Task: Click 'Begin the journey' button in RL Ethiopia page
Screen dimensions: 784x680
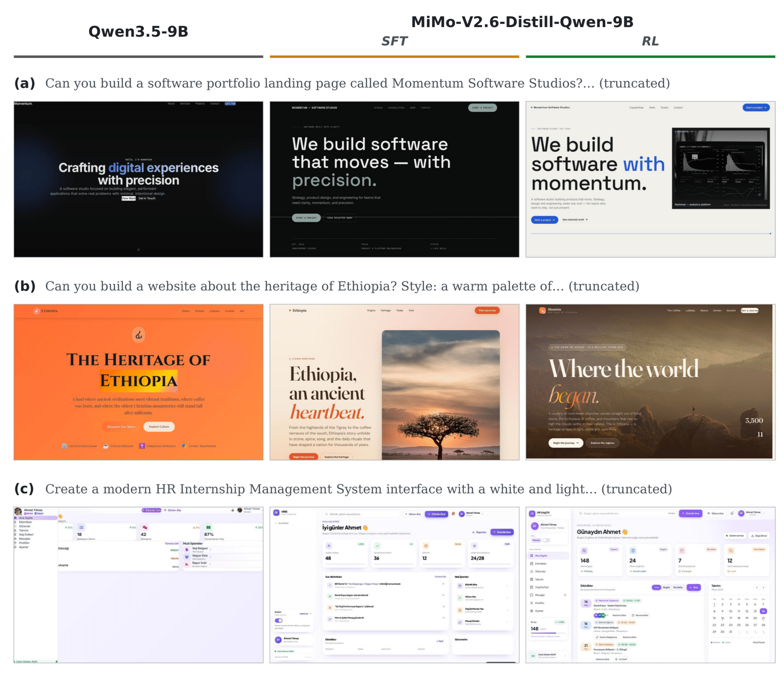Action: tap(565, 443)
